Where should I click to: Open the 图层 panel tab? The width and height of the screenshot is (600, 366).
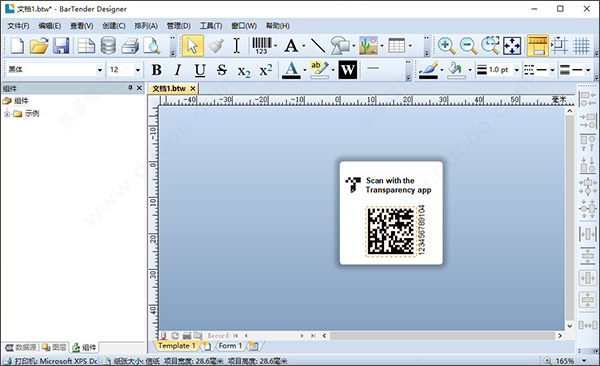[x=55, y=348]
